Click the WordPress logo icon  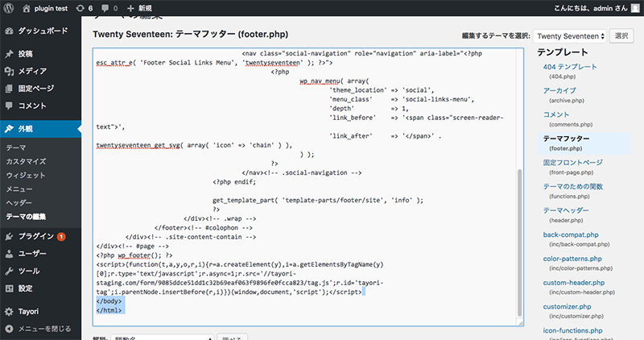coord(9,8)
